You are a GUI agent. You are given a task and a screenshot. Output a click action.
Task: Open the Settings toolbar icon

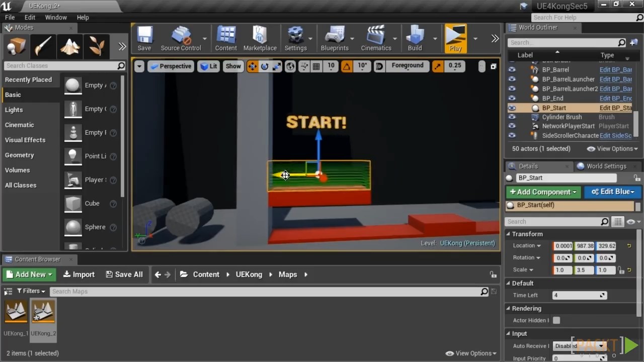295,39
